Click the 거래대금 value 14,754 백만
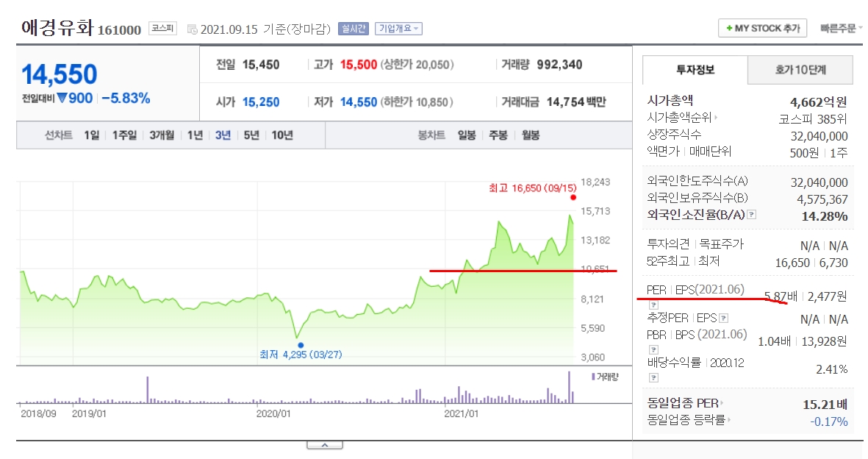This screenshot has height=459, width=868. click(x=576, y=102)
